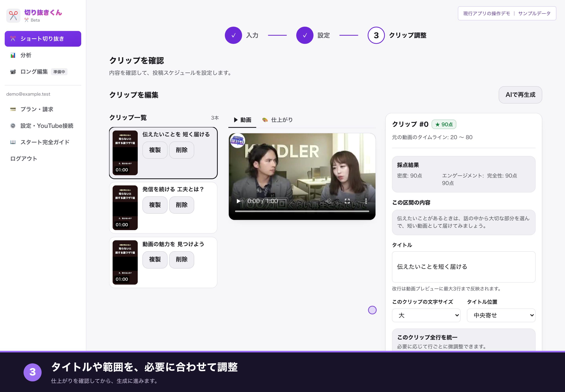The height and width of the screenshot is (392, 565).
Task: Select thumbnail of 伝えたいことを 短く届ける clip
Action: 125,153
